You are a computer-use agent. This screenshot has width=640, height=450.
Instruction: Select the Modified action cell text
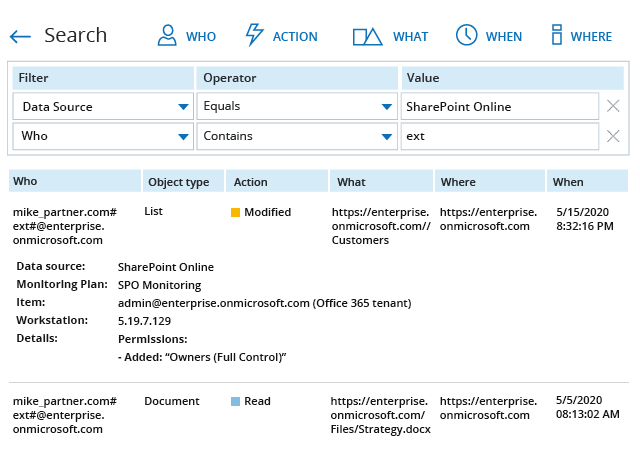268,212
